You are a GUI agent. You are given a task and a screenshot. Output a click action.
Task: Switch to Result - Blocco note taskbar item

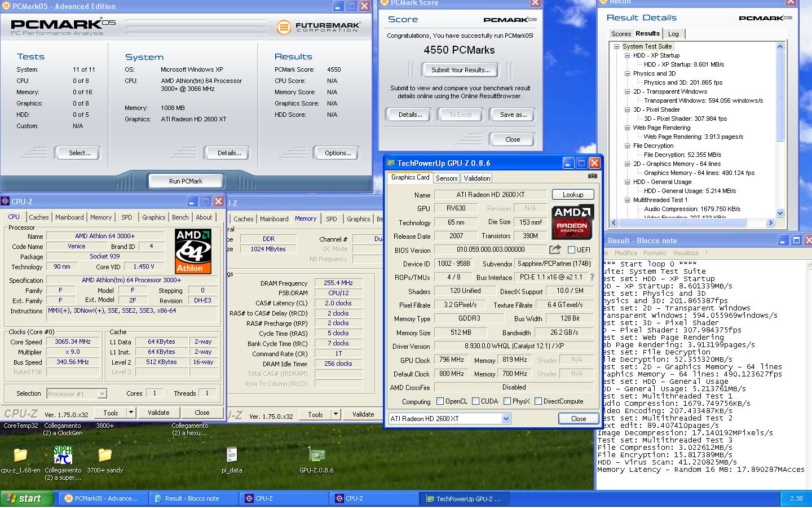(x=193, y=498)
